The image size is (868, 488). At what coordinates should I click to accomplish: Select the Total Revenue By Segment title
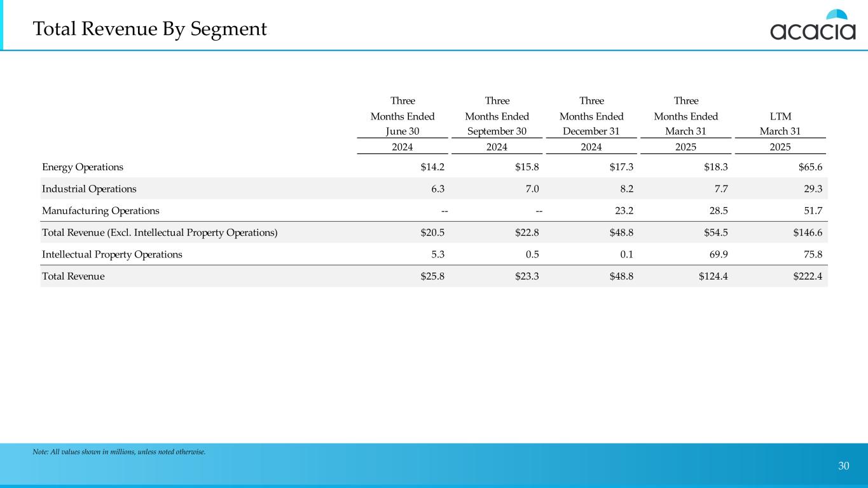point(149,29)
